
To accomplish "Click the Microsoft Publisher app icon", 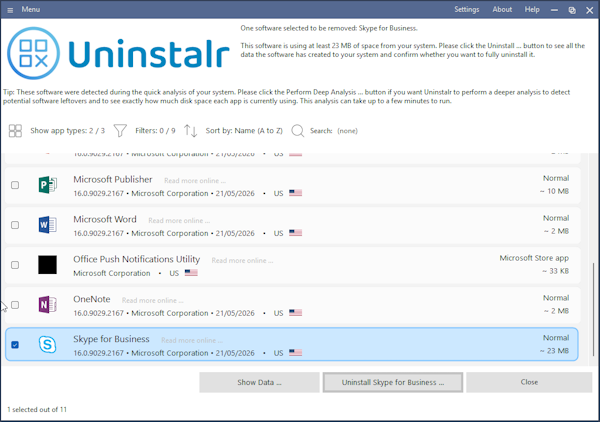I will pyautogui.click(x=48, y=185).
